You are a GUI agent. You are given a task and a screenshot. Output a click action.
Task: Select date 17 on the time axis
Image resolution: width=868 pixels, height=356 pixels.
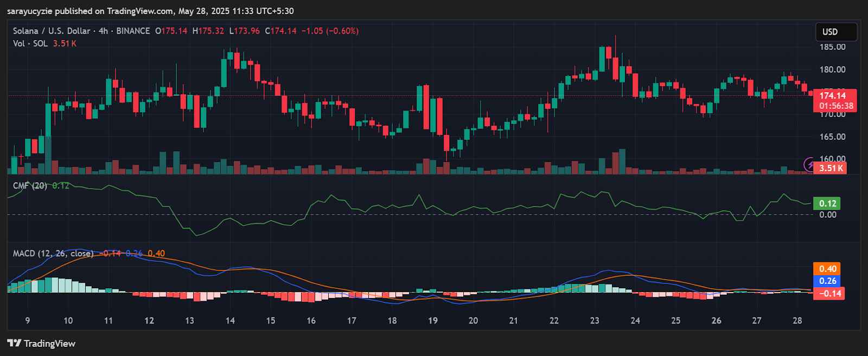point(352,320)
